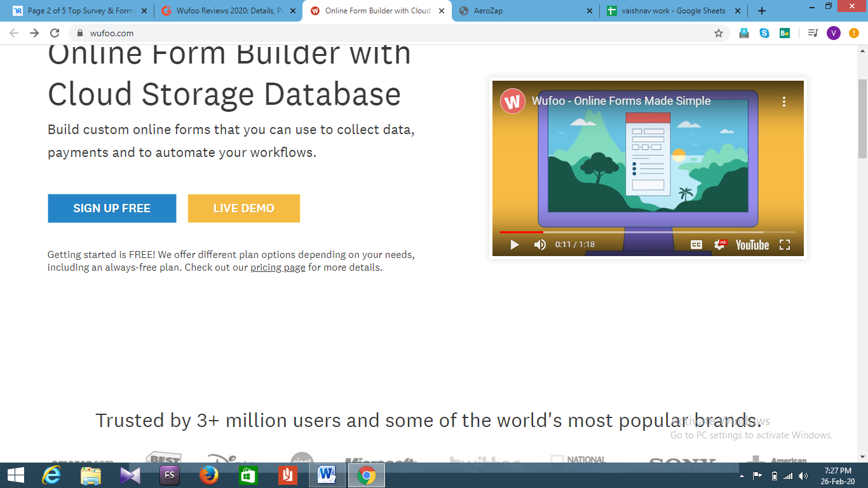Open the pricing page link
The height and width of the screenshot is (488, 868).
tap(278, 268)
